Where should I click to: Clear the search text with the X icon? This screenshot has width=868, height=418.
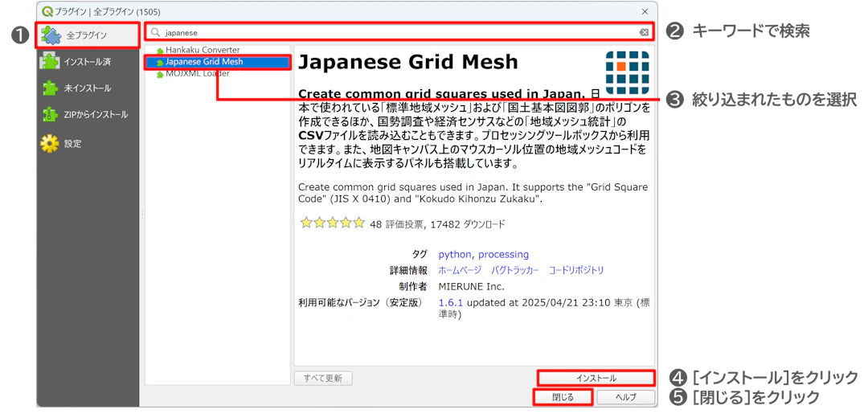pyautogui.click(x=644, y=32)
